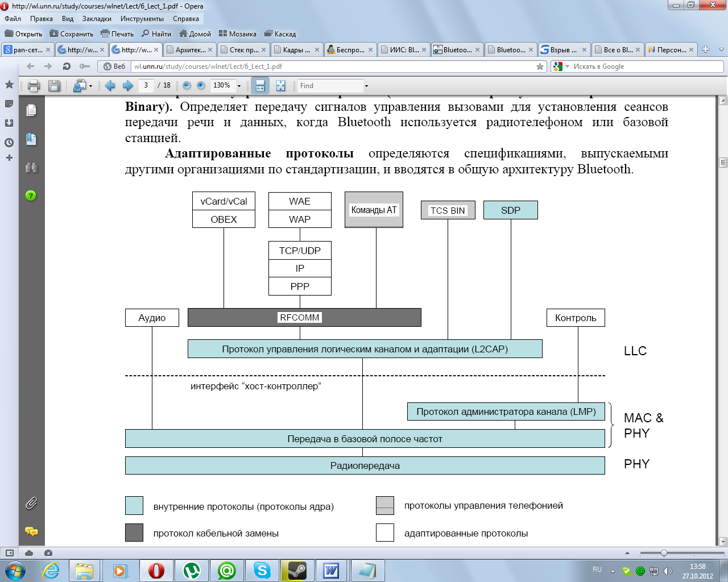Open the password wand key icon
Image resolution: width=728 pixels, height=582 pixels.
point(85,66)
